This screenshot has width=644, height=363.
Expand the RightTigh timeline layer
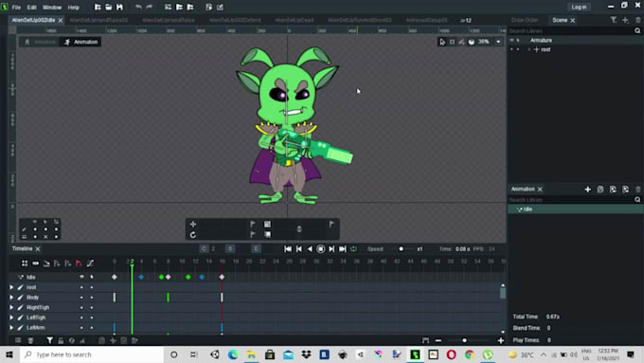[x=11, y=307]
